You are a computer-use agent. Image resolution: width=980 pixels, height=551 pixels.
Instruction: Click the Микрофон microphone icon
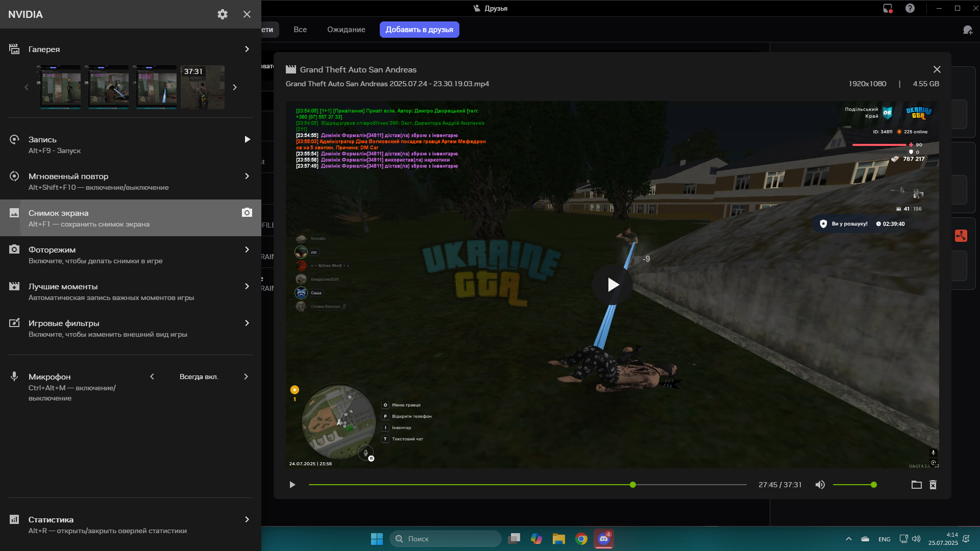(x=14, y=377)
